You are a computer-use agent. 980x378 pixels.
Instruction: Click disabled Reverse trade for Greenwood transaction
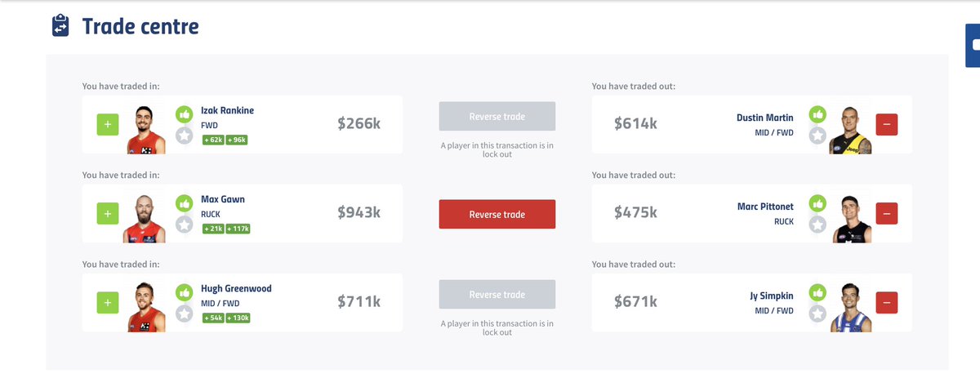click(497, 295)
